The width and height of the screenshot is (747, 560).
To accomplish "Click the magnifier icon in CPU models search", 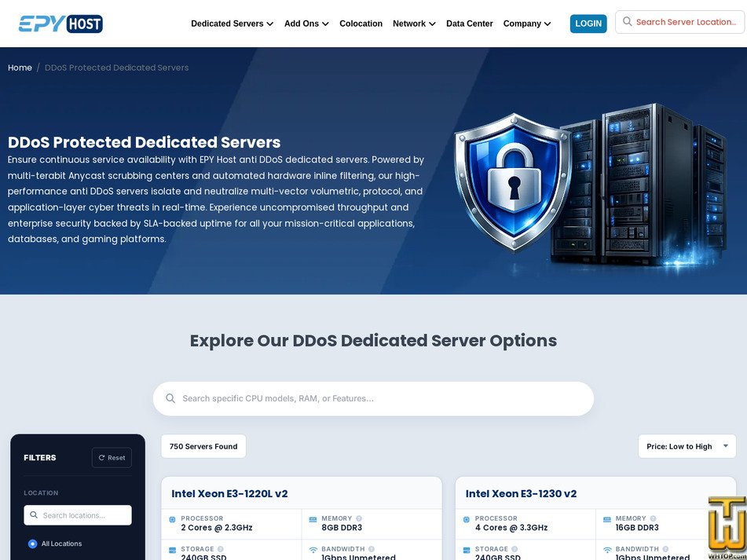I will 170,398.
